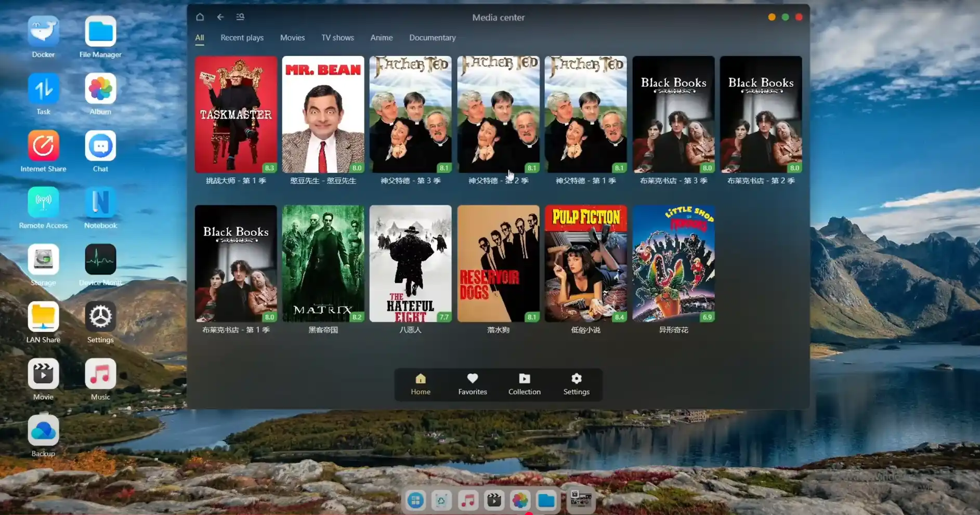Screen dimensions: 980x515
Task: Launch the Movie desktop icon
Action: point(43,374)
